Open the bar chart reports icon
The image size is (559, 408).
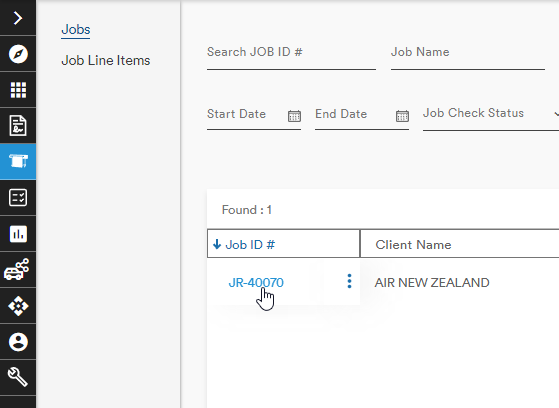click(x=18, y=234)
